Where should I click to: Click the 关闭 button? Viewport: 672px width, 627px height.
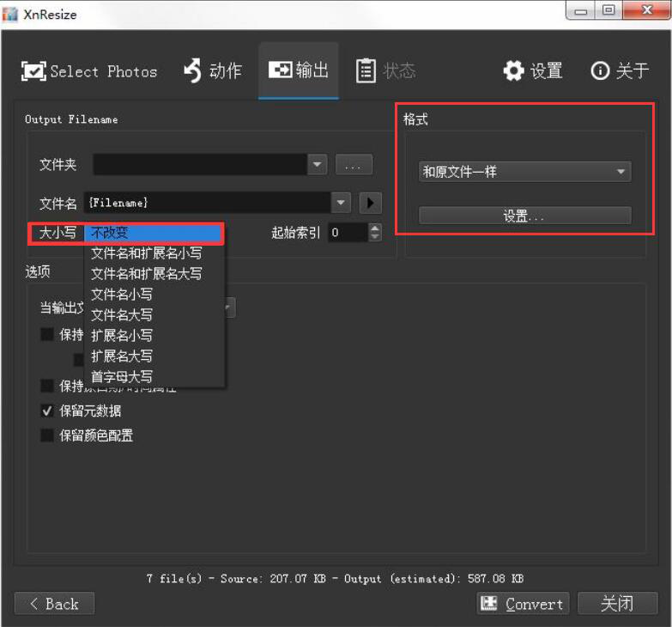click(x=618, y=604)
